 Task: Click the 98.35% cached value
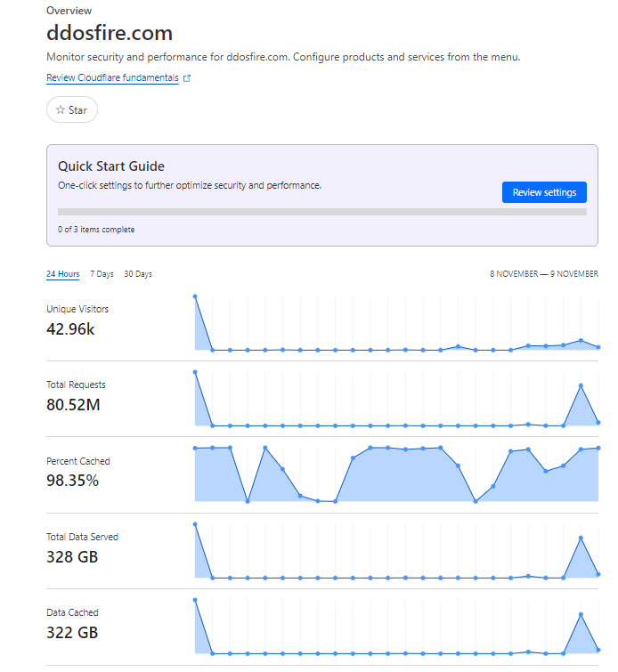72,481
